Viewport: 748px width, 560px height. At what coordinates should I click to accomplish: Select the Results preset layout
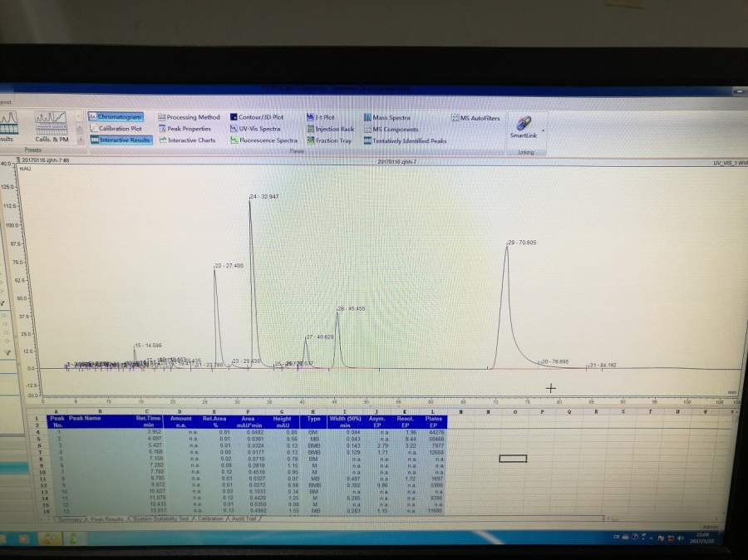pyautogui.click(x=8, y=126)
